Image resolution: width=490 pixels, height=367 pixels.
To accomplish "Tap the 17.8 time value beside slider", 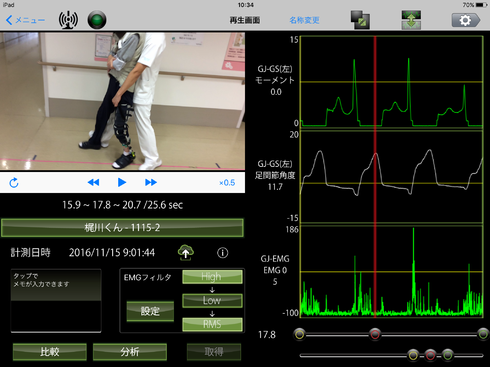I will click(267, 335).
